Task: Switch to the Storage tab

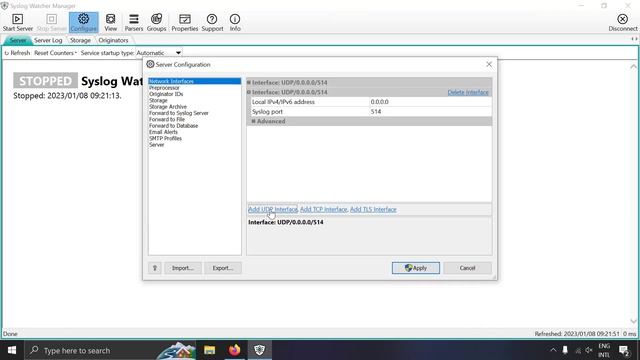Action: tap(80, 40)
